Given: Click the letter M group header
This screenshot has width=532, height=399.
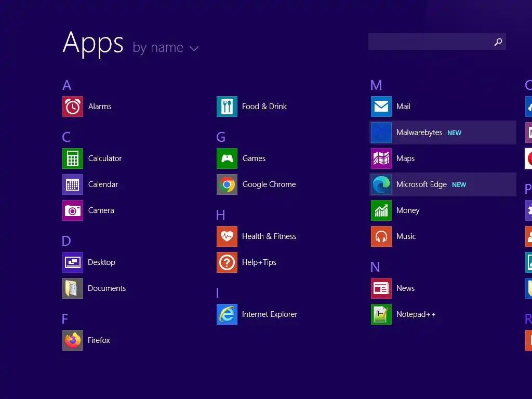Looking at the screenshot, I should [x=376, y=85].
